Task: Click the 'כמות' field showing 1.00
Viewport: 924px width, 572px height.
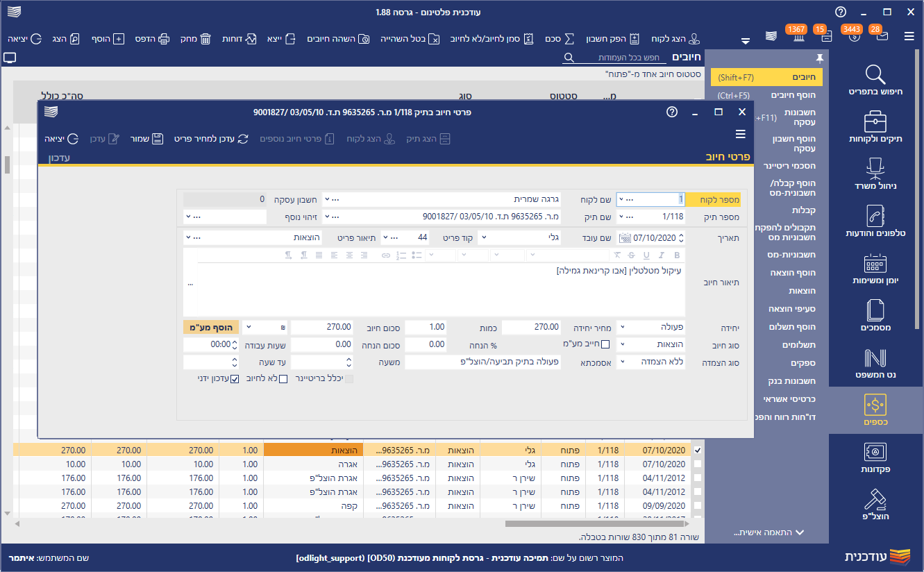Action: 426,327
